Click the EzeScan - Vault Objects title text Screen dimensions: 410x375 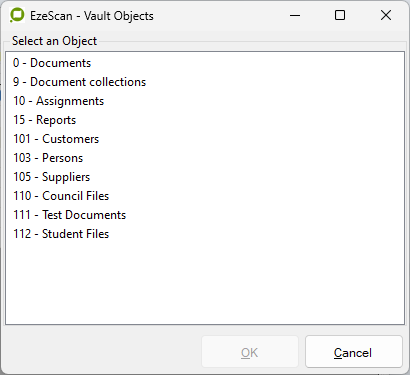tap(92, 16)
